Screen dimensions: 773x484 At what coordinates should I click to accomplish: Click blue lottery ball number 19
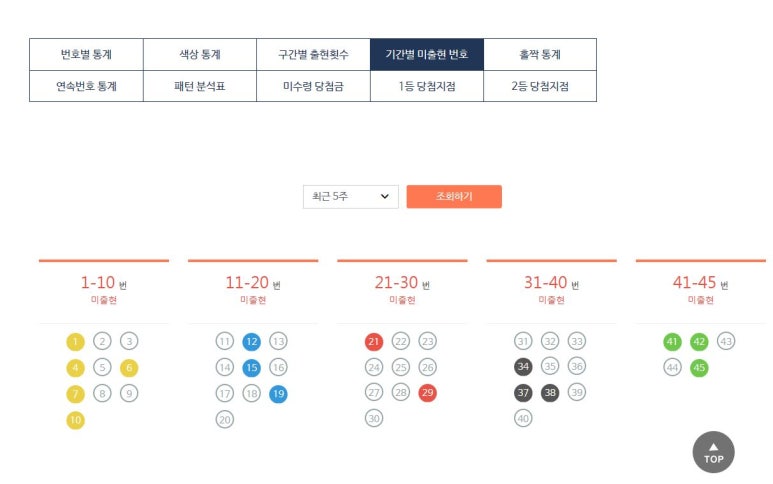[x=278, y=393]
